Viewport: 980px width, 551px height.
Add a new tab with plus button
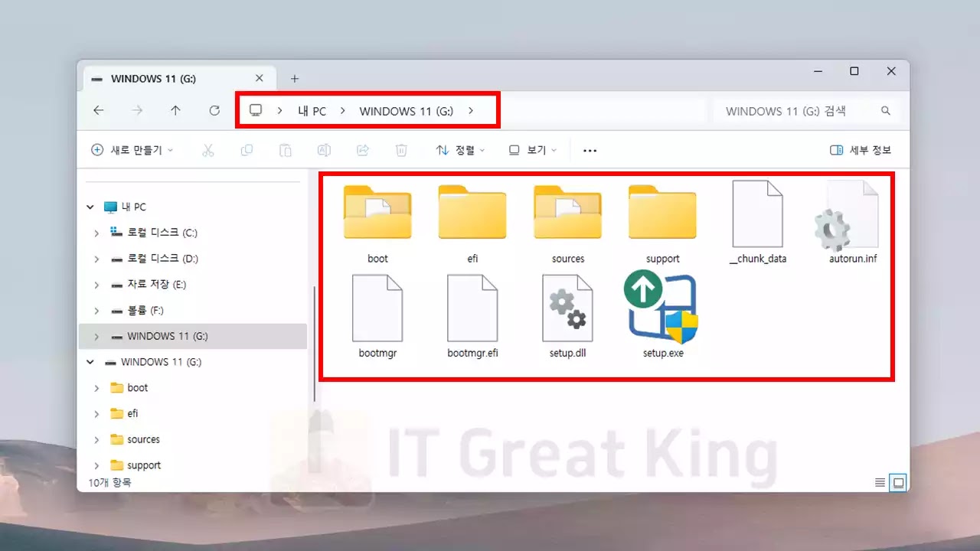295,78
